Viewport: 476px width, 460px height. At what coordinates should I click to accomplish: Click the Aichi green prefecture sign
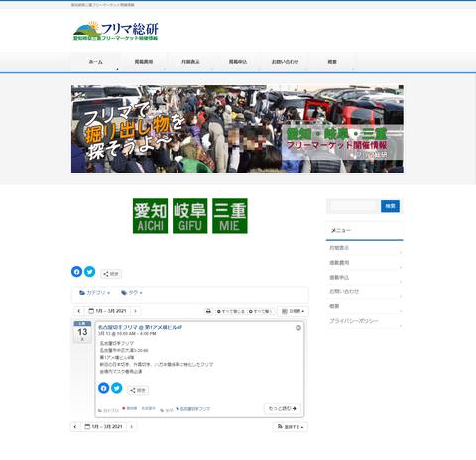(x=150, y=216)
